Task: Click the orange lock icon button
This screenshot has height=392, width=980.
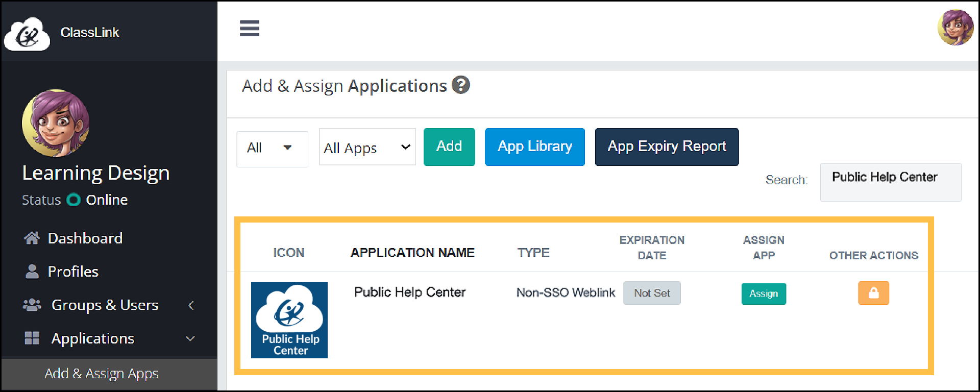Action: coord(873,293)
